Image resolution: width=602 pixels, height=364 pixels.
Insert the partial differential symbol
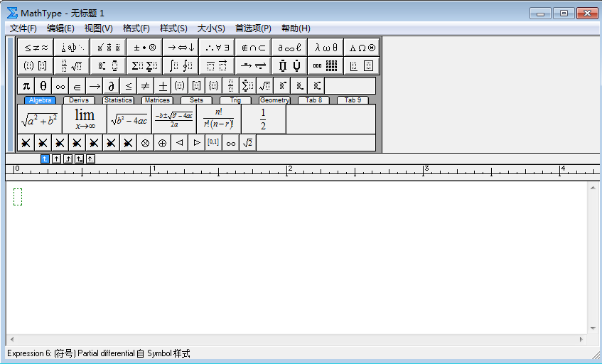click(112, 86)
